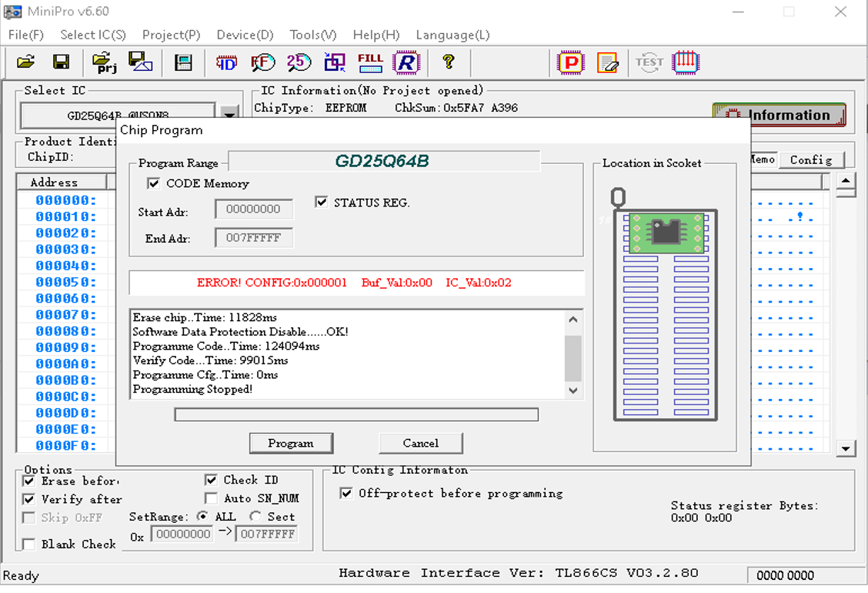
Task: Click the hex view scrollbar down arrow
Action: (x=846, y=448)
